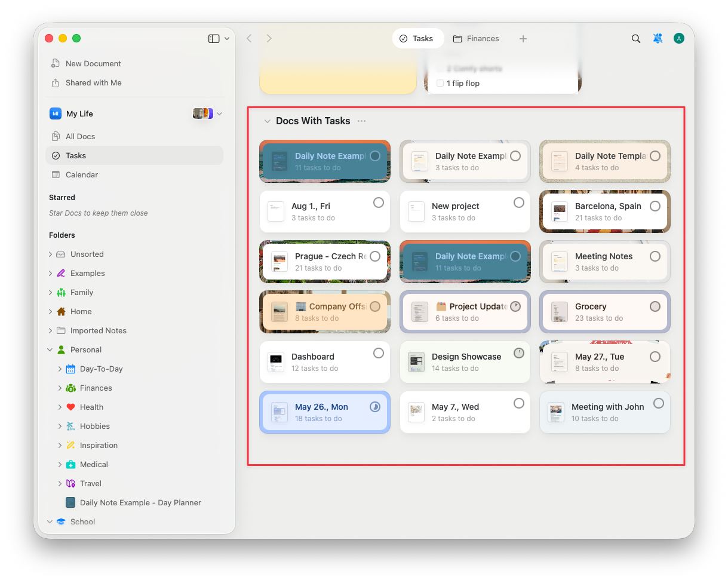Viewport: 728px width, 583px height.
Task: Collapse the 'Docs With Tasks' section
Action: tap(267, 121)
